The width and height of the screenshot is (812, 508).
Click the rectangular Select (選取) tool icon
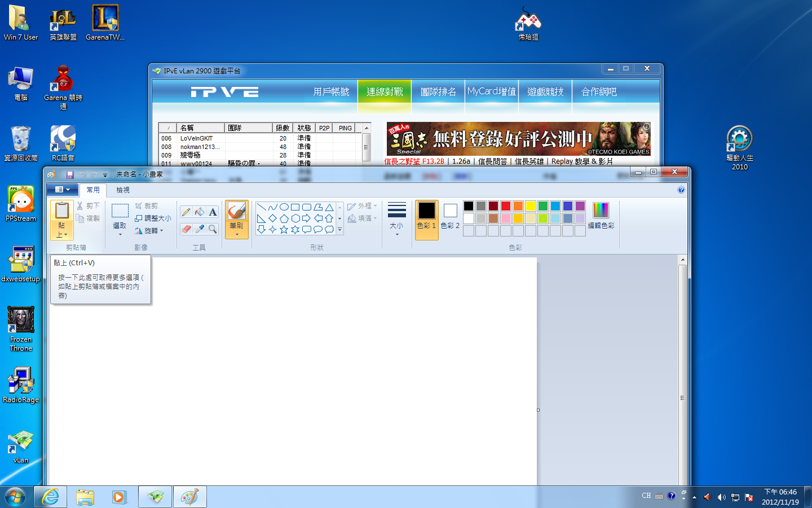pyautogui.click(x=120, y=211)
